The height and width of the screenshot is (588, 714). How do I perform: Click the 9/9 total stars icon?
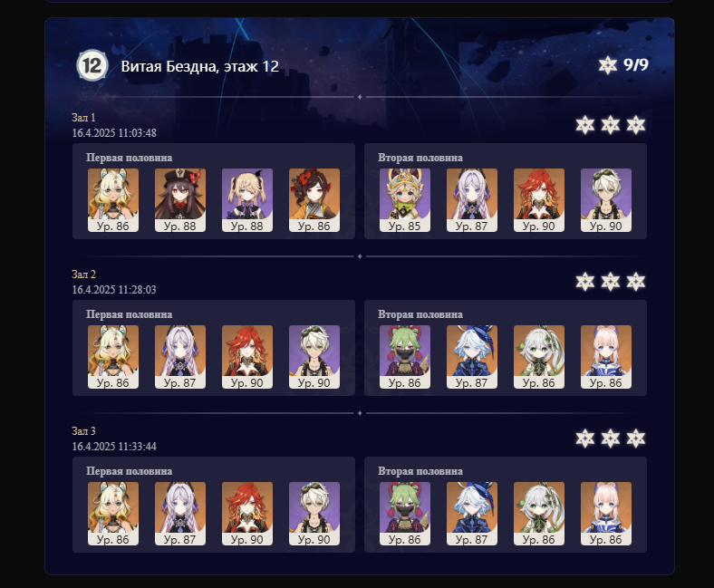pyautogui.click(x=607, y=65)
